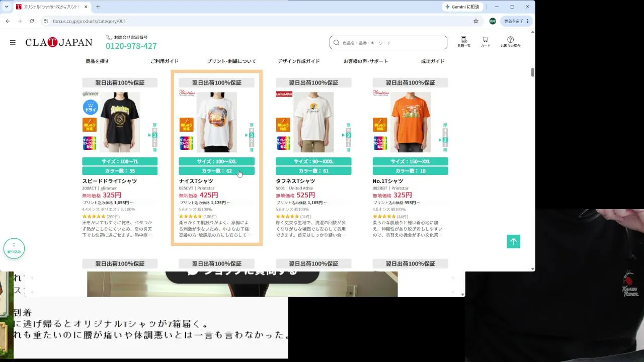
Task: Click the 刺しゅう対応 badge on ナイスTシャツ
Action: 186,125
